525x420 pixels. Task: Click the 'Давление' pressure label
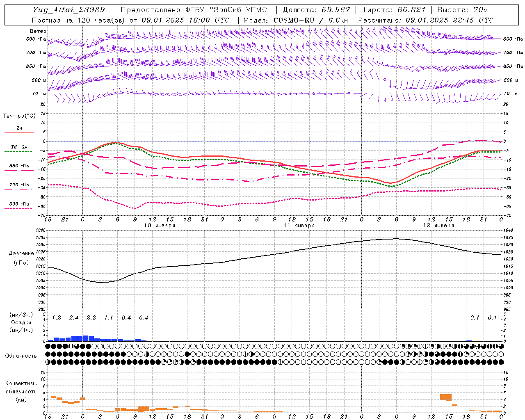[21, 253]
